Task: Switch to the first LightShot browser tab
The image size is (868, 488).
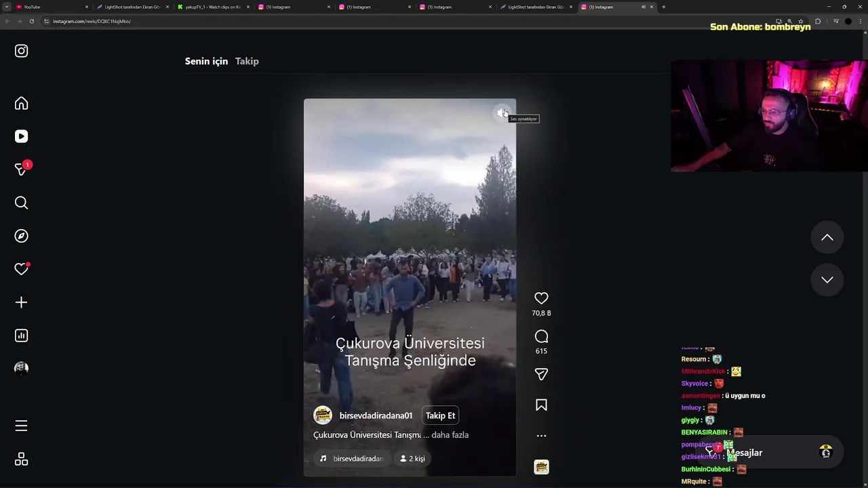Action: click(132, 7)
